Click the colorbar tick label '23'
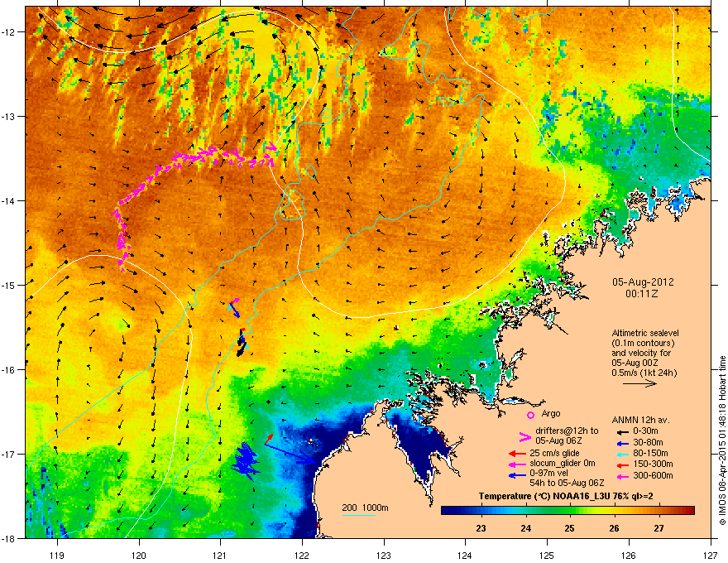Image resolution: width=728 pixels, height=563 pixels. (481, 528)
